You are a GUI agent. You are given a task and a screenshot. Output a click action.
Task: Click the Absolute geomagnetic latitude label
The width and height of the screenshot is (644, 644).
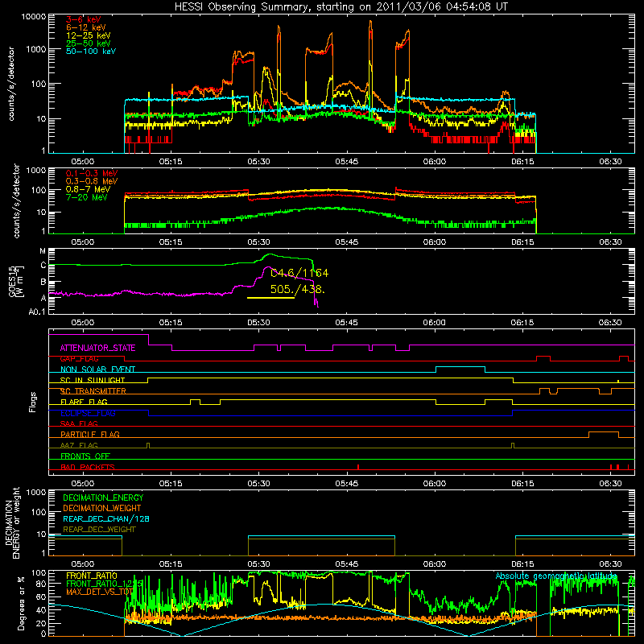click(556, 576)
